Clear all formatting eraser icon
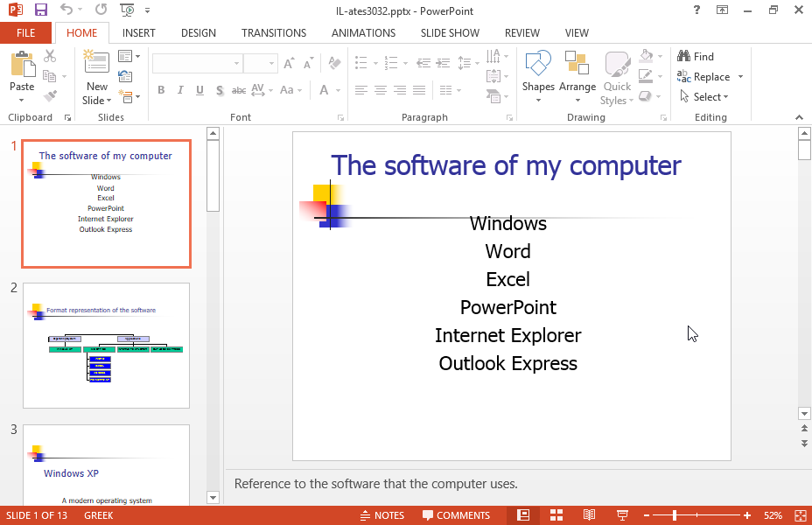Screen dimensions: 812x525 click(x=334, y=63)
